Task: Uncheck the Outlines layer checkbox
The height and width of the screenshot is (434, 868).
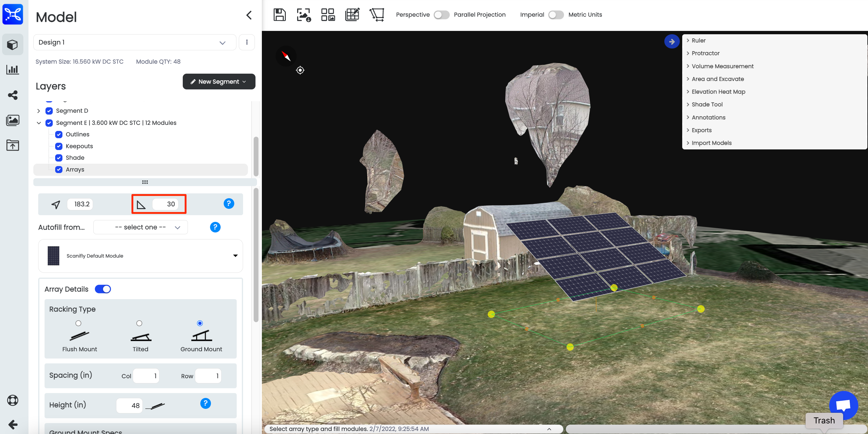Action: [x=58, y=135]
